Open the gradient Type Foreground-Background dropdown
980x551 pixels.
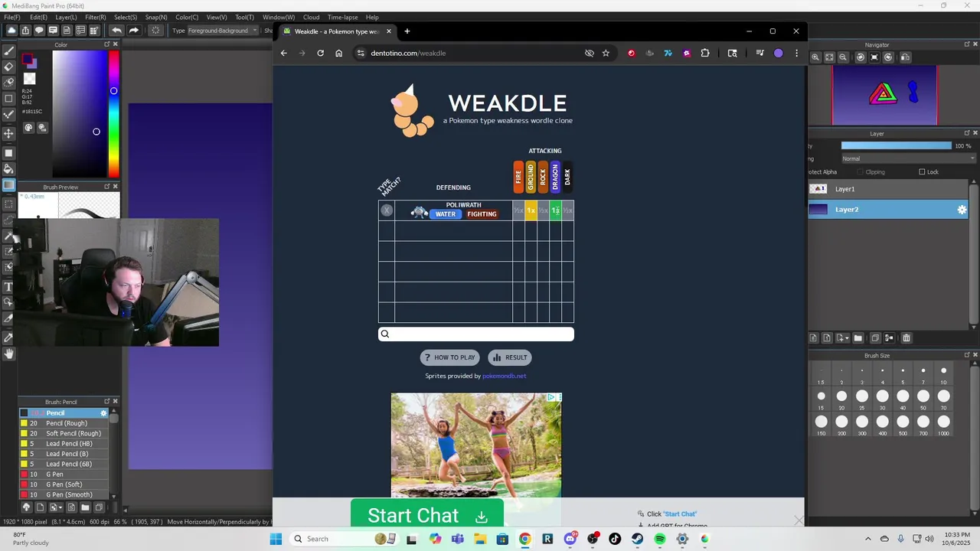pos(222,31)
